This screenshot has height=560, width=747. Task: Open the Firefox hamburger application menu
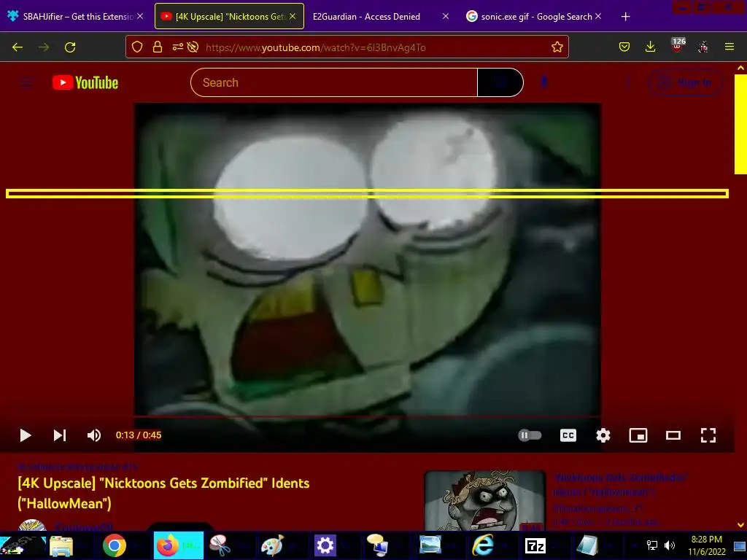coord(729,47)
